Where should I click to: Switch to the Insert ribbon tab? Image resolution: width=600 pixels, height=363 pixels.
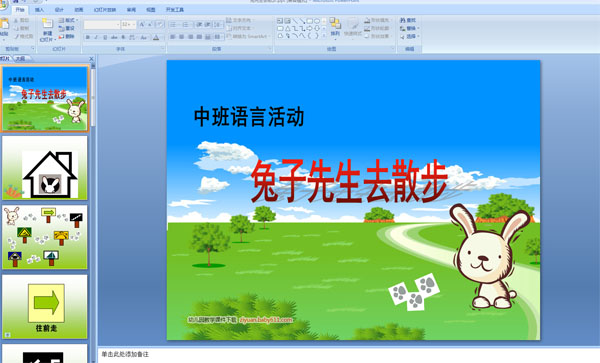39,10
